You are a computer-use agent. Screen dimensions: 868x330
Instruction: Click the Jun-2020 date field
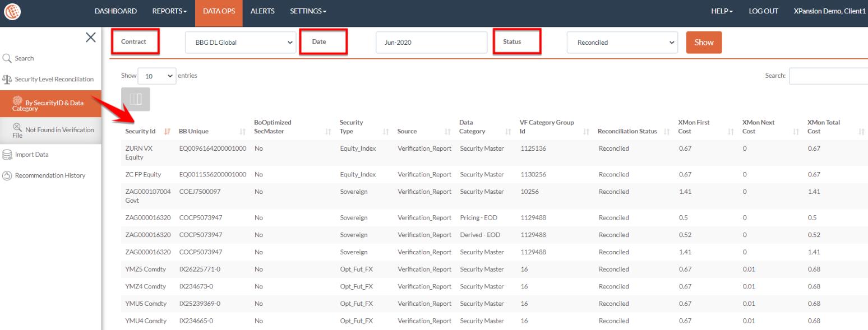tap(431, 43)
